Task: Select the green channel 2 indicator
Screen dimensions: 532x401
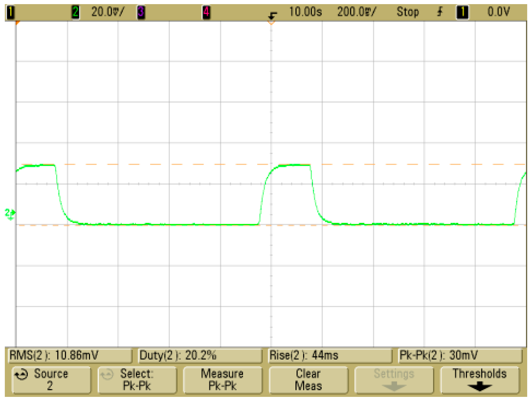Action: pos(75,12)
